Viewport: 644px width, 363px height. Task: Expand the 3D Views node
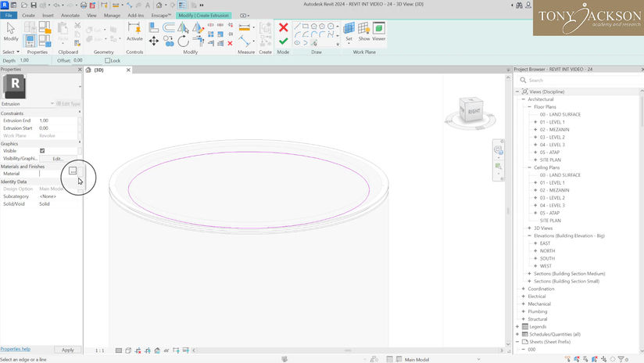[x=529, y=228]
